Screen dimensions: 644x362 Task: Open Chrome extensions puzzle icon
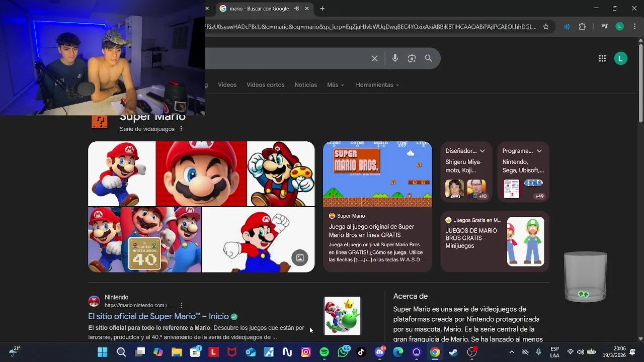582,27
